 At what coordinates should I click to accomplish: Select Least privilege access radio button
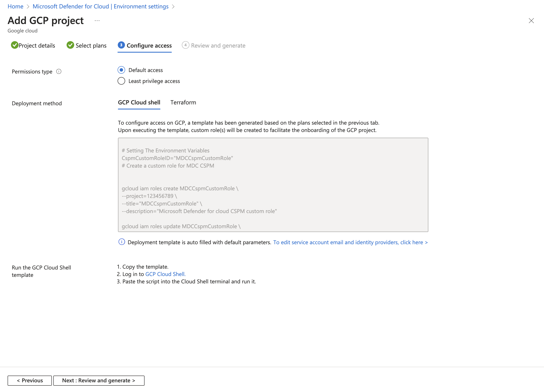[x=121, y=81]
